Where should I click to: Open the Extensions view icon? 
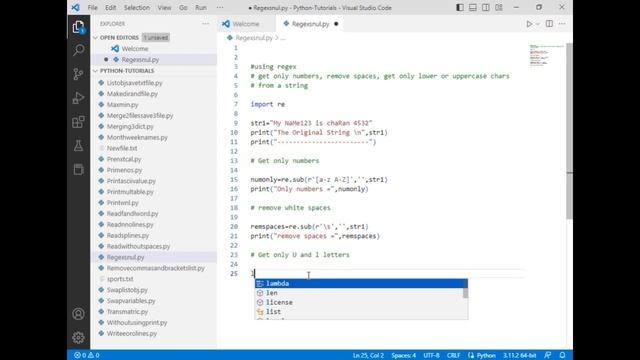78,122
